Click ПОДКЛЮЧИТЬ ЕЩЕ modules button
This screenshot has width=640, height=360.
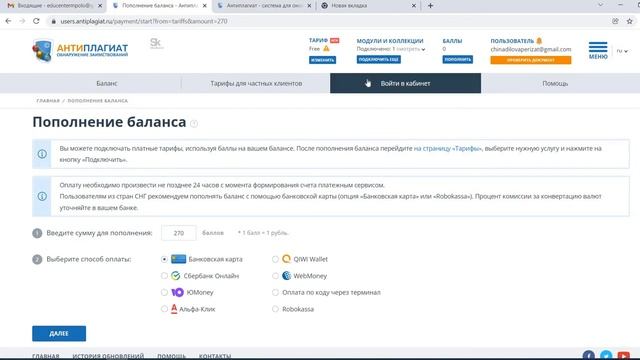coord(378,60)
